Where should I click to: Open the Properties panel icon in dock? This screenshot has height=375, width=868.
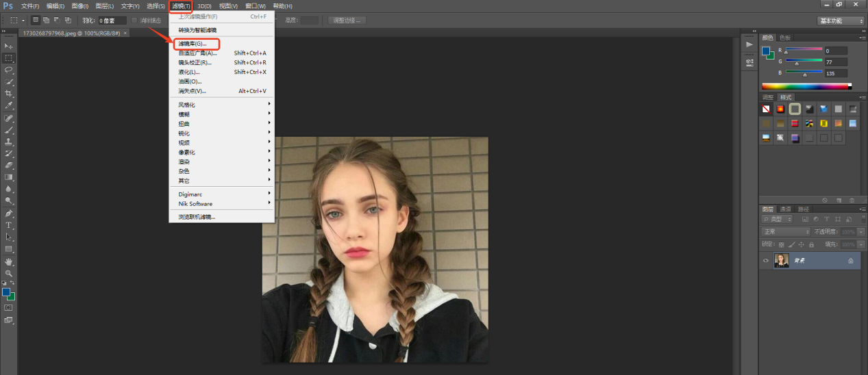coord(749,62)
